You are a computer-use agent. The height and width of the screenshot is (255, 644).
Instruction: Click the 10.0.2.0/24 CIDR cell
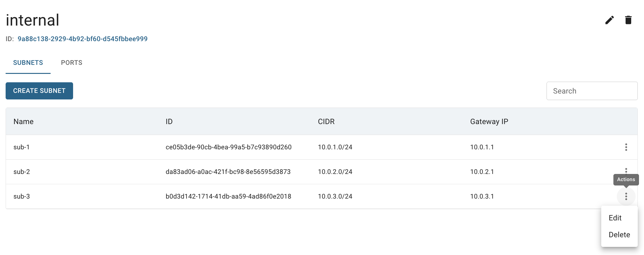(335, 172)
